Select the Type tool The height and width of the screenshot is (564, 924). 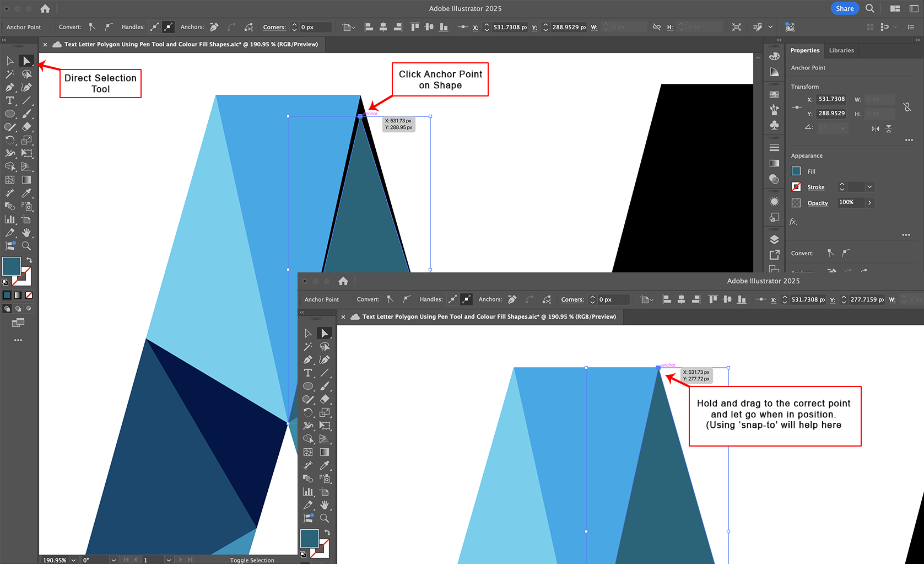[10, 101]
